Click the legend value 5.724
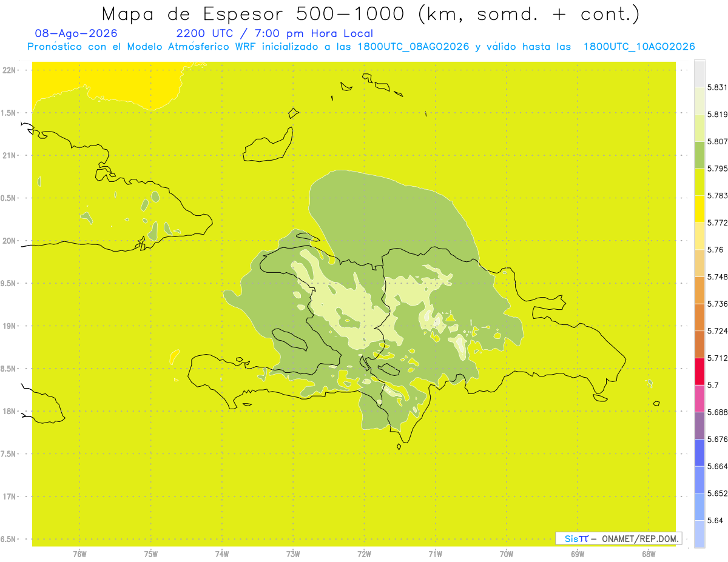728x562 pixels. 717,331
